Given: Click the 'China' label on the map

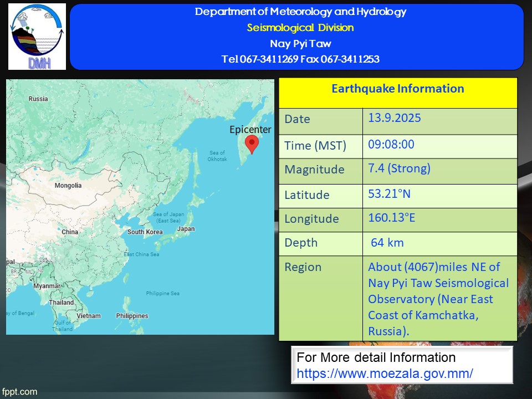Looking at the screenshot, I should click(70, 232).
